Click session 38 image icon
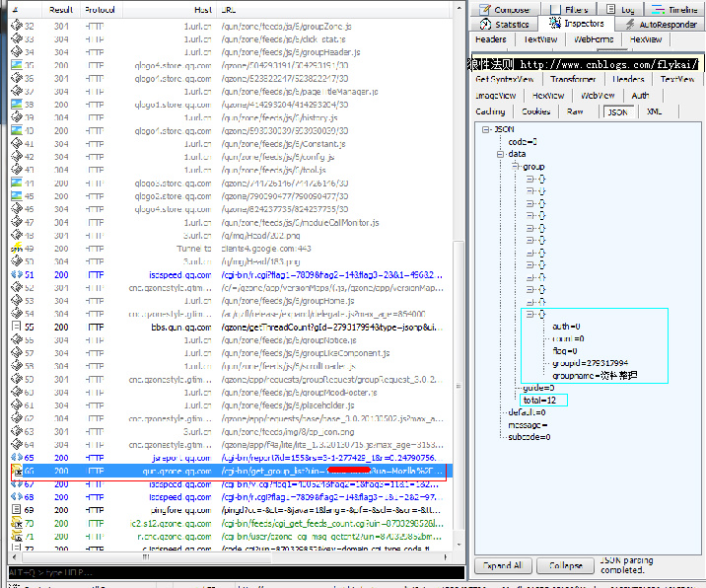706x588 pixels. [x=17, y=104]
